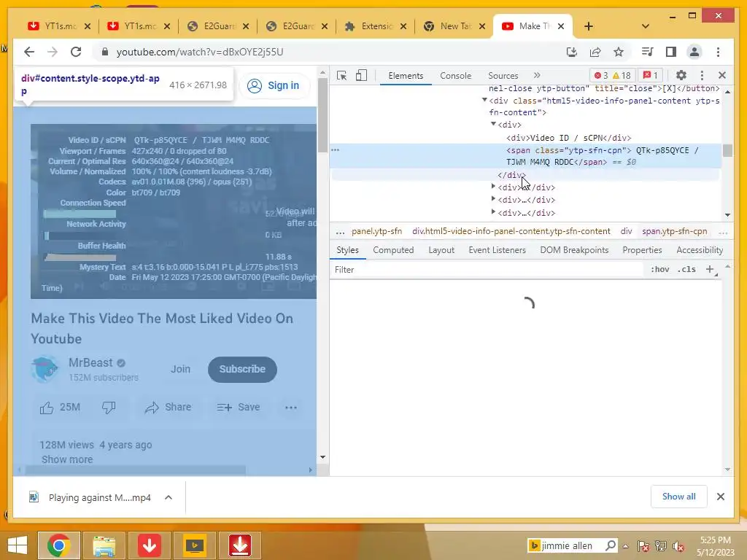This screenshot has height=560, width=747.
Task: Click the youtube.com address bar
Action: 200,52
